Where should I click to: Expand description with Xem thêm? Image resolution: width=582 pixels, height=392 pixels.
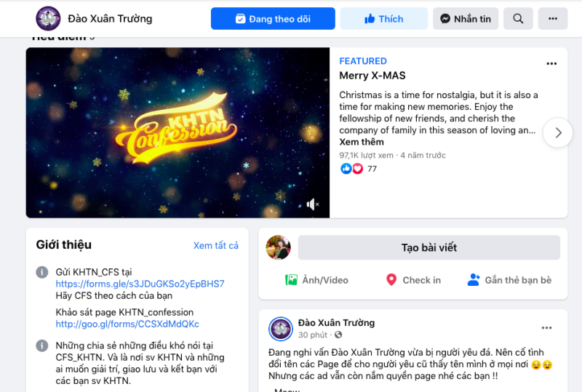click(x=362, y=142)
